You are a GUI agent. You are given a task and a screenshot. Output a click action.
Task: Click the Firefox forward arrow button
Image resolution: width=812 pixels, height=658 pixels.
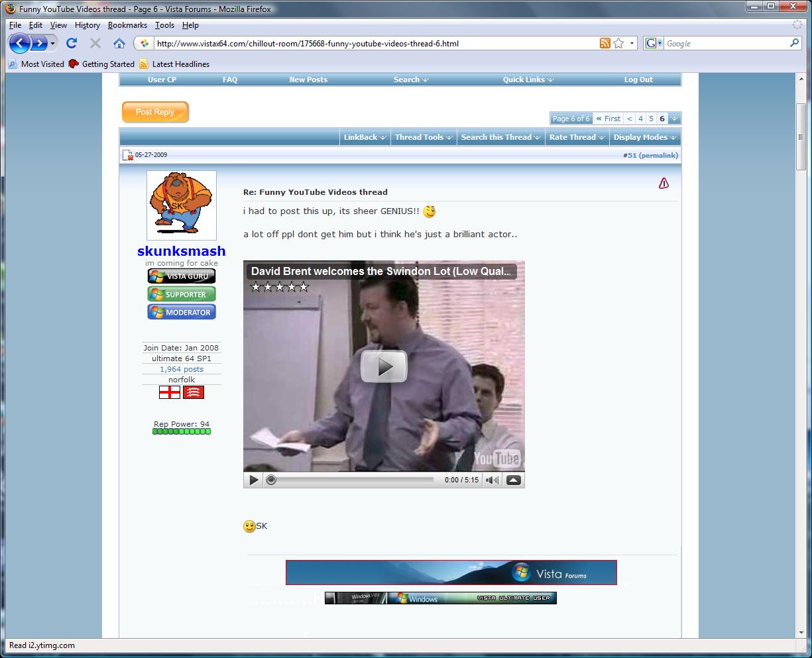click(x=40, y=44)
